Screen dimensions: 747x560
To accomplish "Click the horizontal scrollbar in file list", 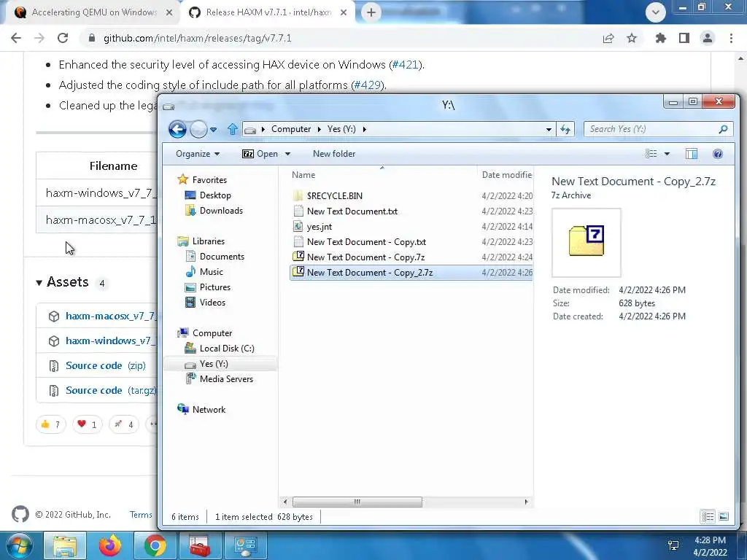I will (357, 502).
